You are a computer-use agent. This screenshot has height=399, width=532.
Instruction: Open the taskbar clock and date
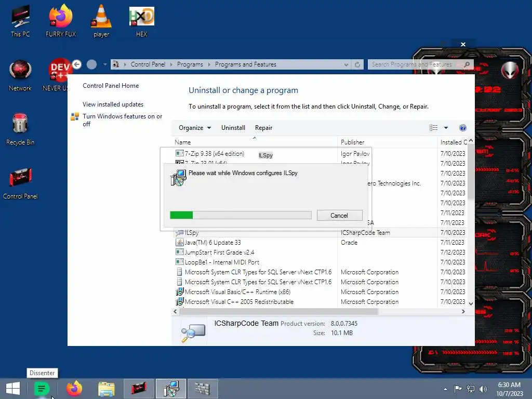[509, 389]
